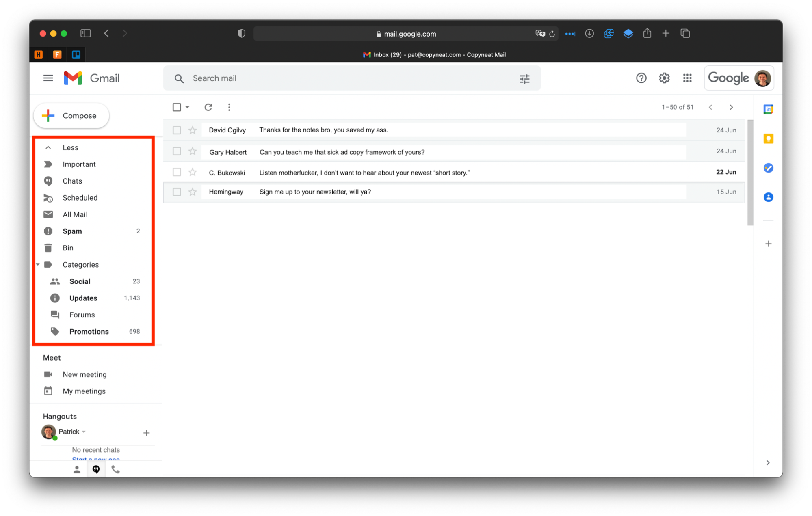Open the Spam folder
Image resolution: width=812 pixels, height=516 pixels.
coord(72,231)
